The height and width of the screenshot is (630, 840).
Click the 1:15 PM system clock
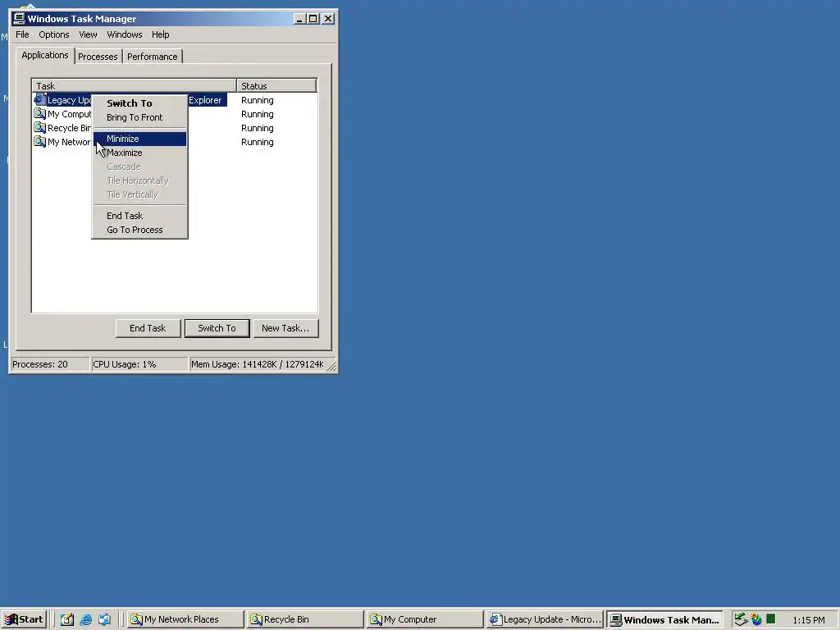pyautogui.click(x=808, y=620)
